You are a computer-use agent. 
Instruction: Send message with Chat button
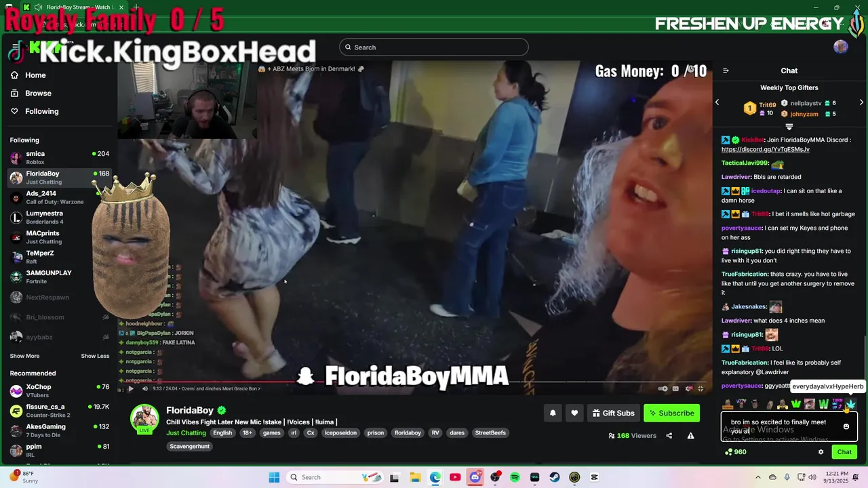point(844,452)
